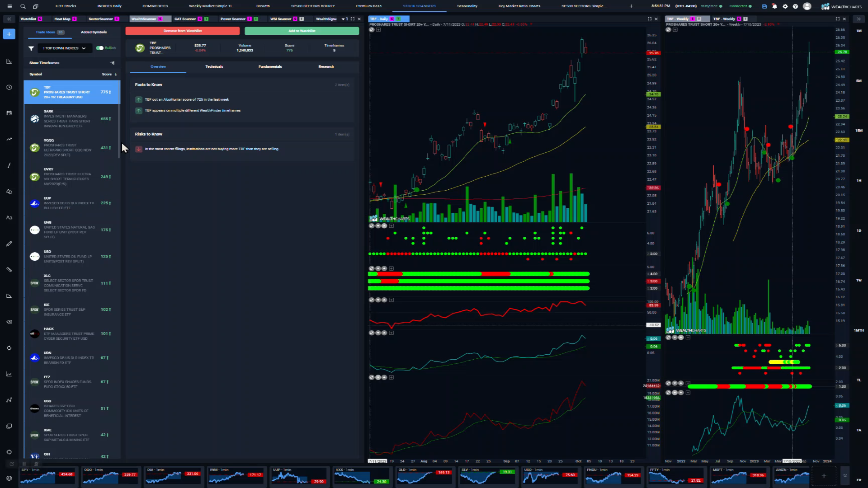Open the user profile avatar
Viewport: 868px width, 488px height.
807,6
